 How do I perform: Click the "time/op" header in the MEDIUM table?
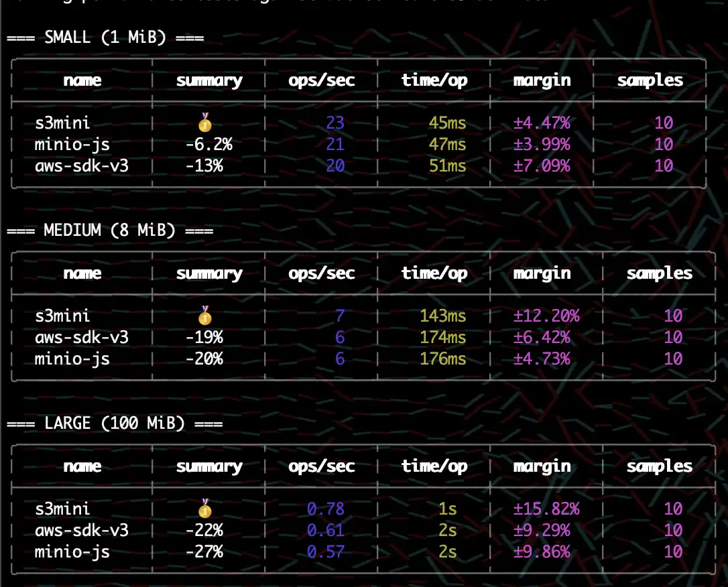click(434, 273)
